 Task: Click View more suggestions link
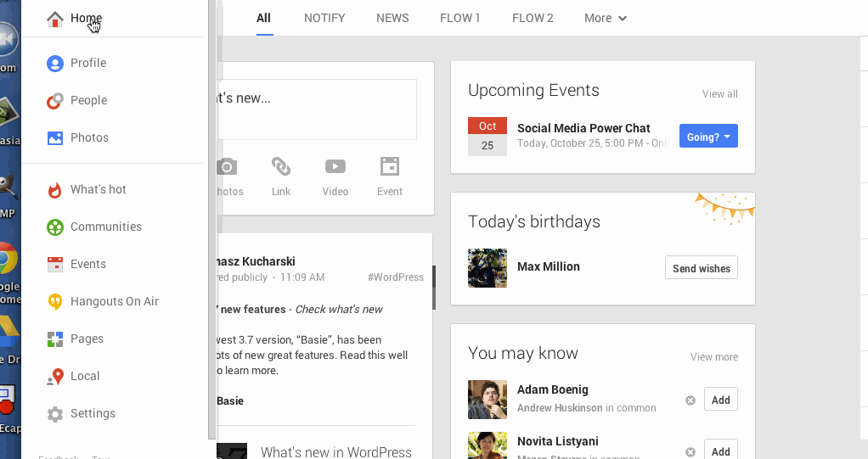click(714, 357)
